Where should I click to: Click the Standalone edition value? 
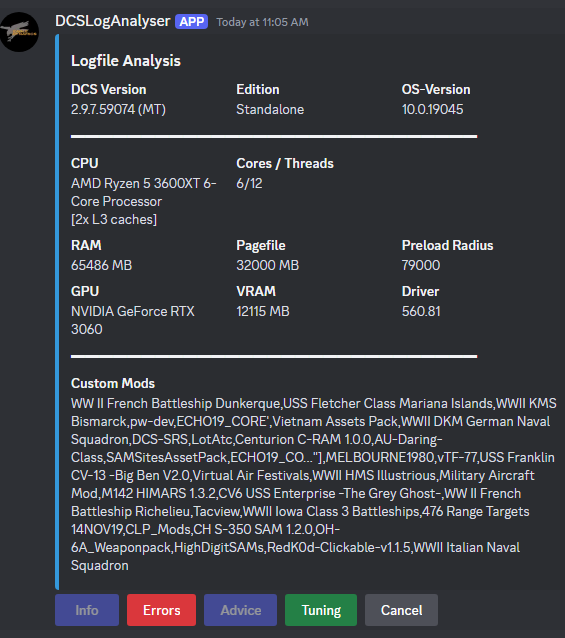tap(270, 109)
